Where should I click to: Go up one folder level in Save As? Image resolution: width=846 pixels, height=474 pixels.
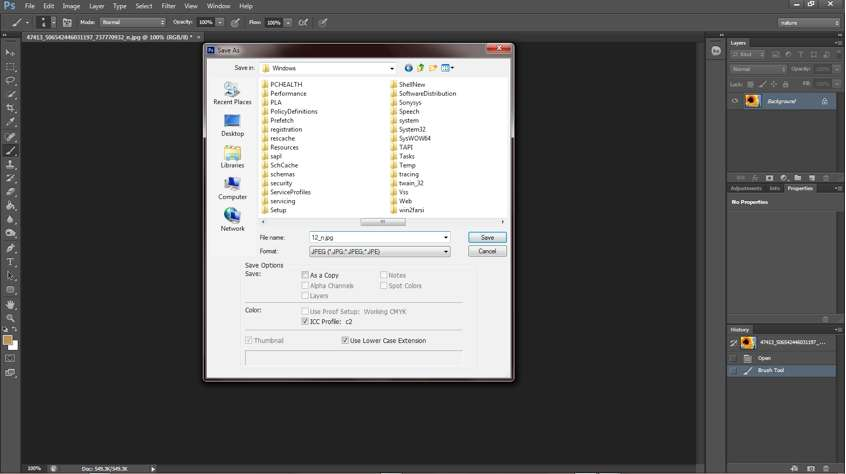click(x=420, y=68)
